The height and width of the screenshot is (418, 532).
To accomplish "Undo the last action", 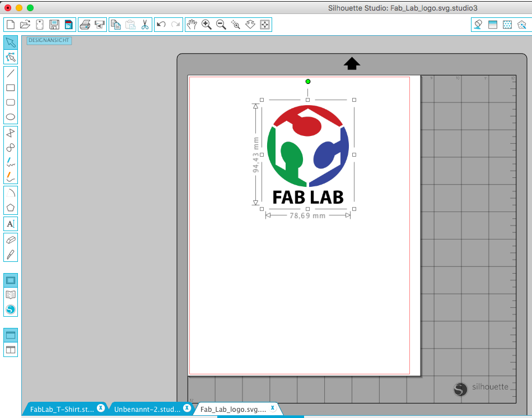I will coord(161,25).
